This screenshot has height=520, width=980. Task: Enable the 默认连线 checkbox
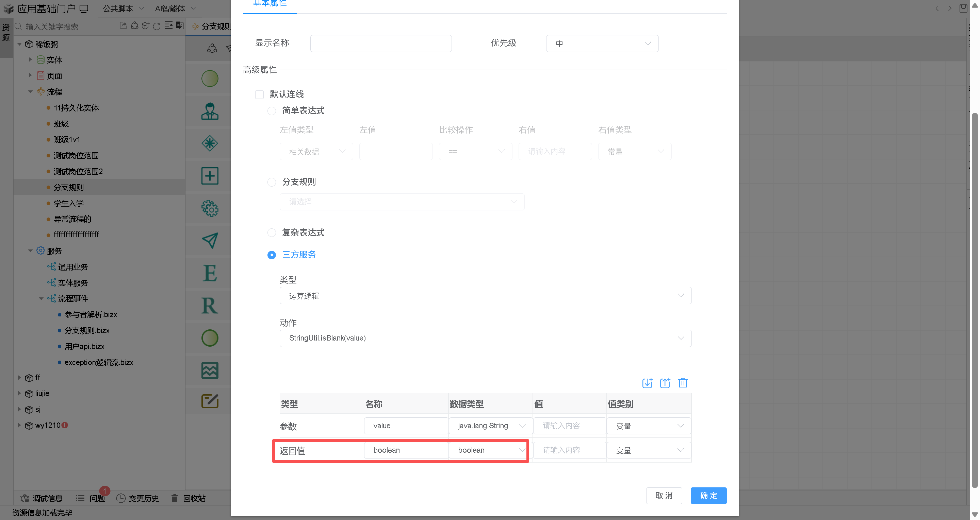coord(259,94)
